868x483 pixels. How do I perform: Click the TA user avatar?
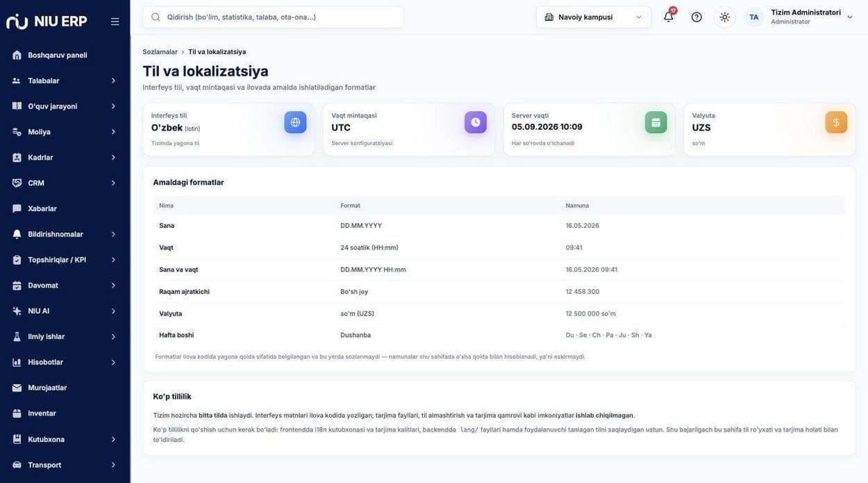pyautogui.click(x=754, y=17)
